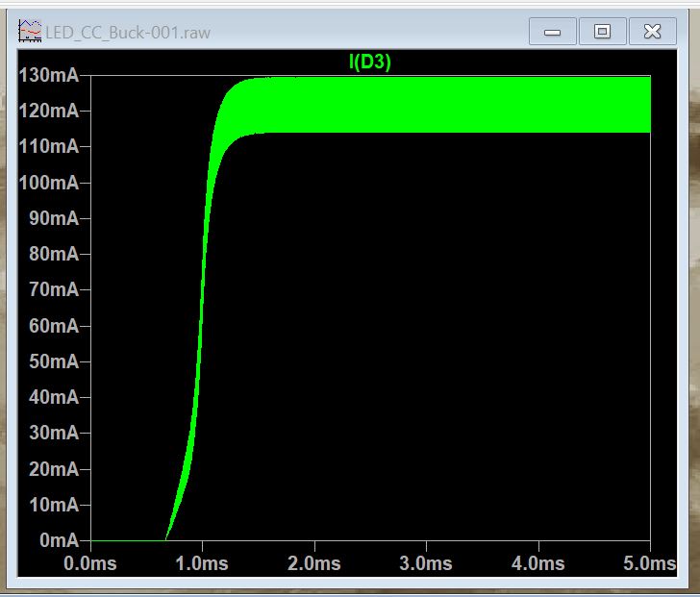Click the 0mA vertical axis label
This screenshot has height=597, width=700.
click(x=59, y=540)
